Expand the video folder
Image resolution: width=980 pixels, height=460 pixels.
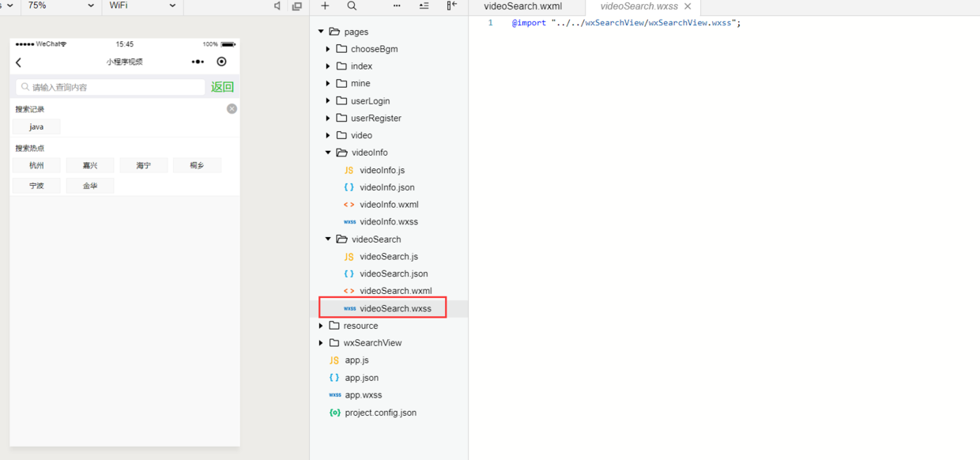328,135
